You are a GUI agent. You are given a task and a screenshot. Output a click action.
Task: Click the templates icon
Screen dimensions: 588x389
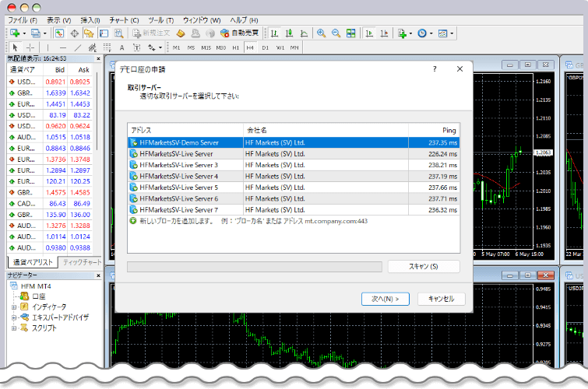pyautogui.click(x=443, y=33)
